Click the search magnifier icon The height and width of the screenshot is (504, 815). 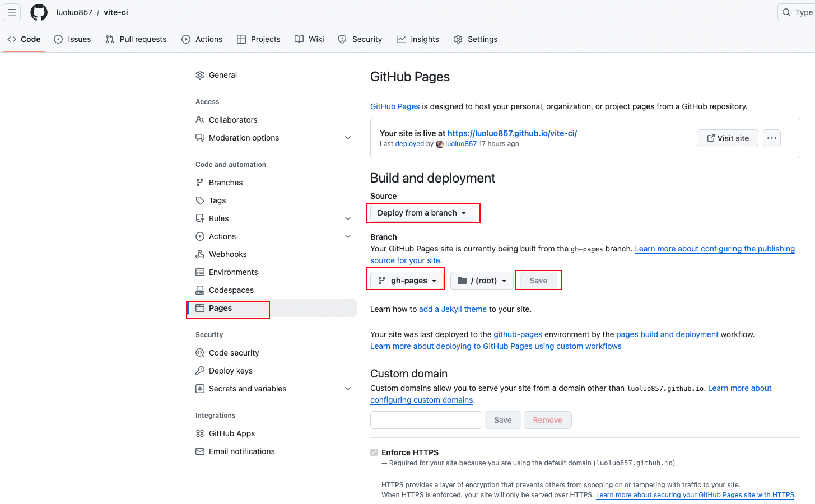point(787,12)
